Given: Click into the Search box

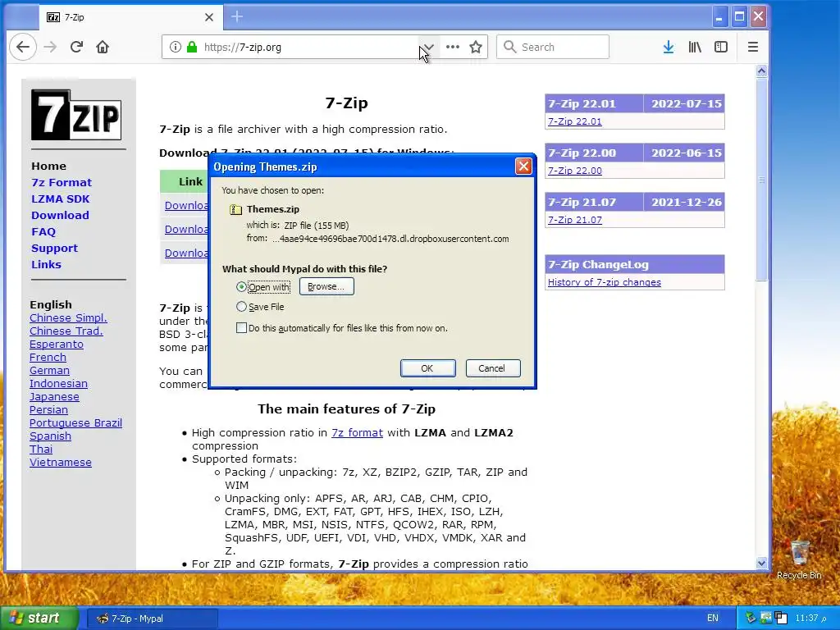Looking at the screenshot, I should point(553,47).
